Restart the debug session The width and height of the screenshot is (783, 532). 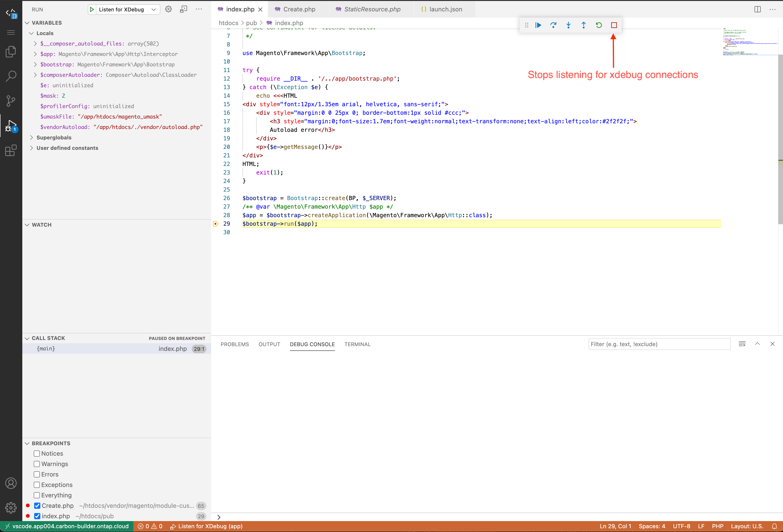[x=599, y=25]
